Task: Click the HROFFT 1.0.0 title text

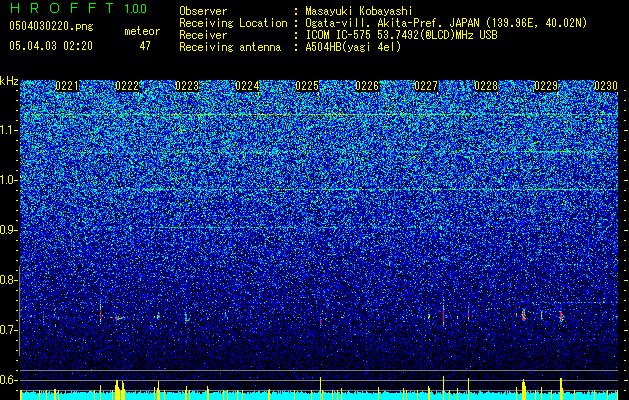Action: pos(78,8)
